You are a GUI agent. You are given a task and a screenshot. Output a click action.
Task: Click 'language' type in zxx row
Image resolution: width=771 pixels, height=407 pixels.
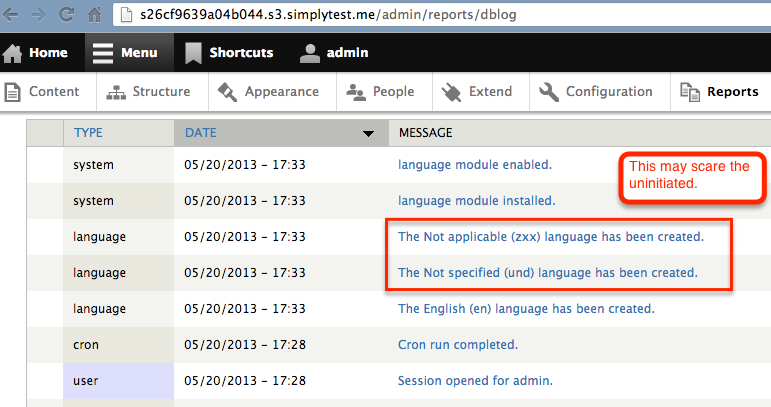[x=99, y=237]
